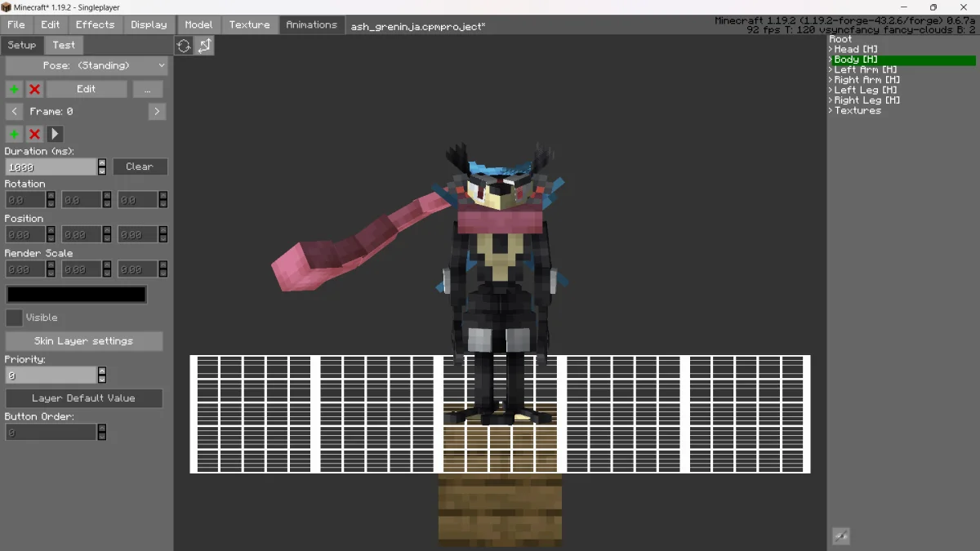This screenshot has width=980, height=551.
Task: Open the Effects menu
Action: tap(96, 24)
